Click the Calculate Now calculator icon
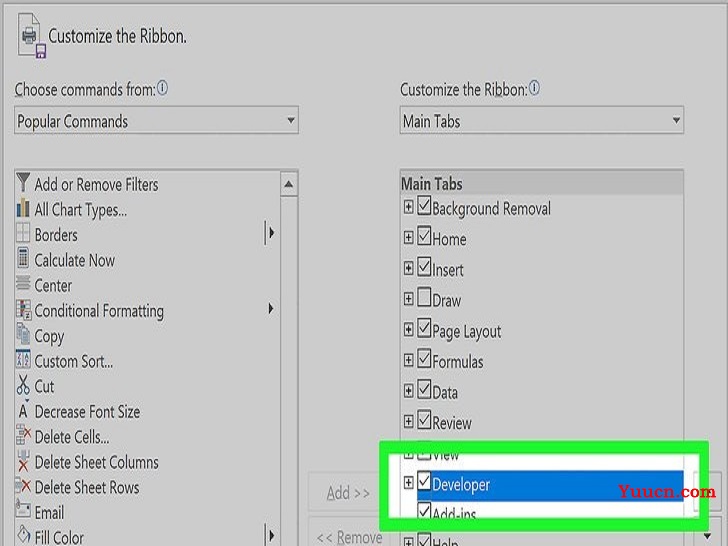Viewport: 728px width, 546px height. pos(23,259)
